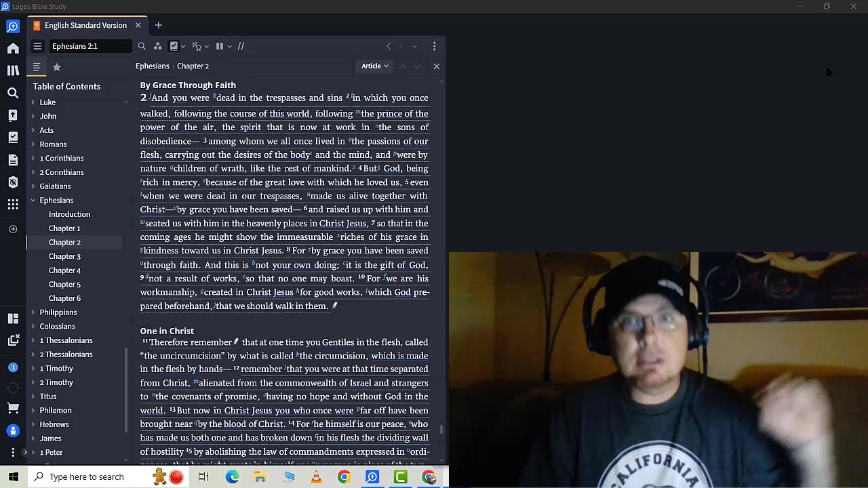
Task: Click the Galatians book in contents
Action: pyautogui.click(x=55, y=186)
